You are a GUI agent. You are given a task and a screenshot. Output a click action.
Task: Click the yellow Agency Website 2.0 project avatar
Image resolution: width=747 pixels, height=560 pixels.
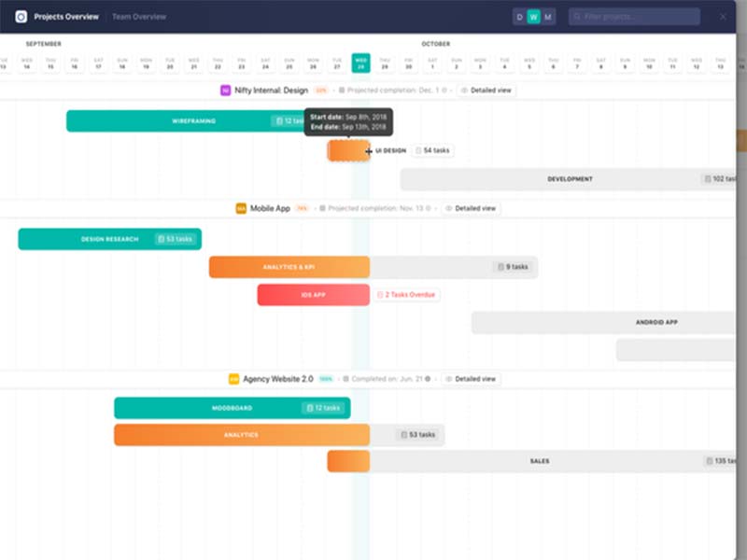233,379
